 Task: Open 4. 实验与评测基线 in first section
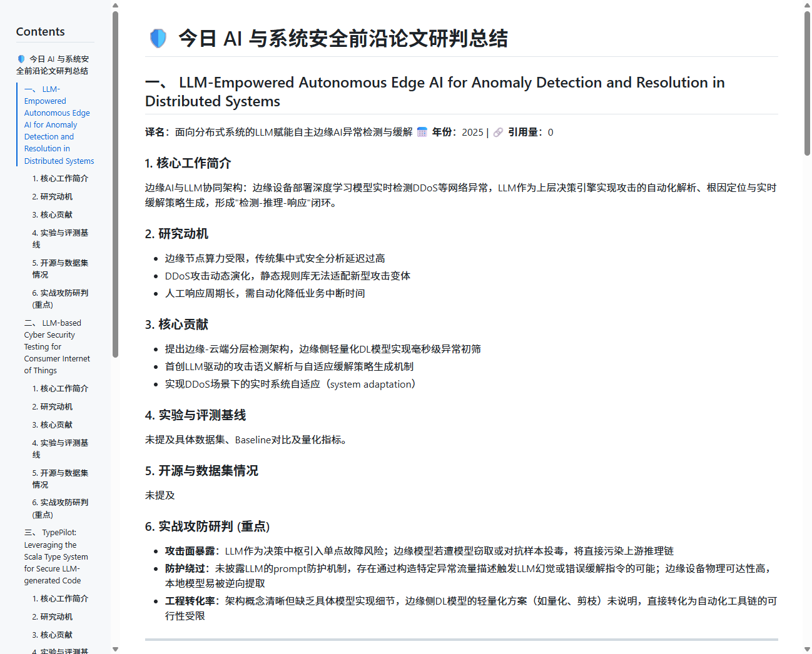[60, 238]
